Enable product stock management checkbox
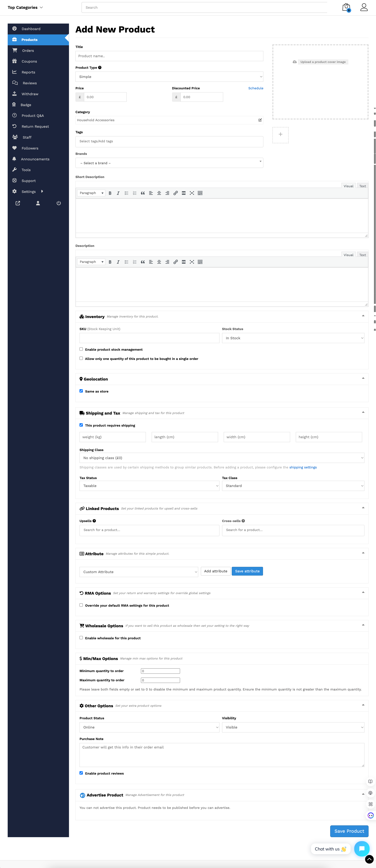The image size is (376, 868). [x=81, y=349]
